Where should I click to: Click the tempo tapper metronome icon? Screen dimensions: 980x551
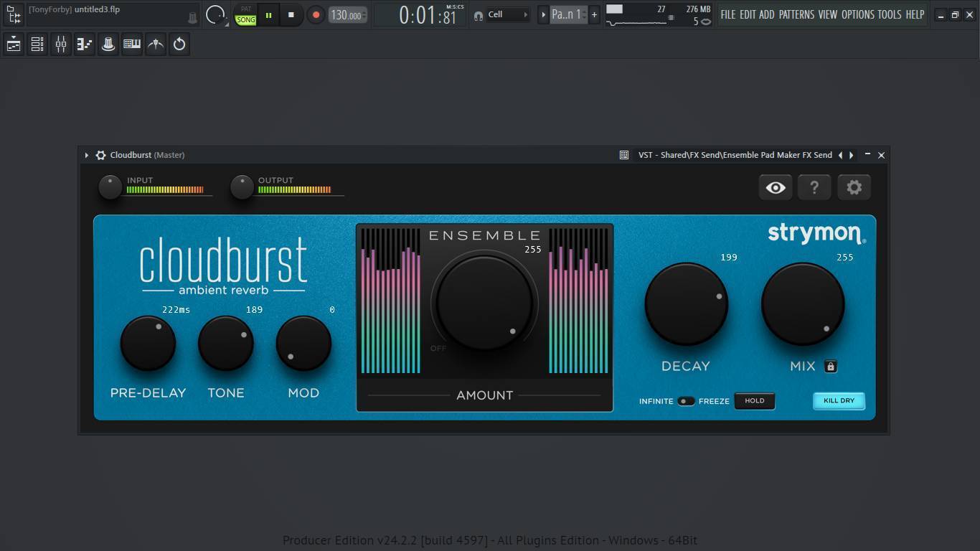(156, 44)
